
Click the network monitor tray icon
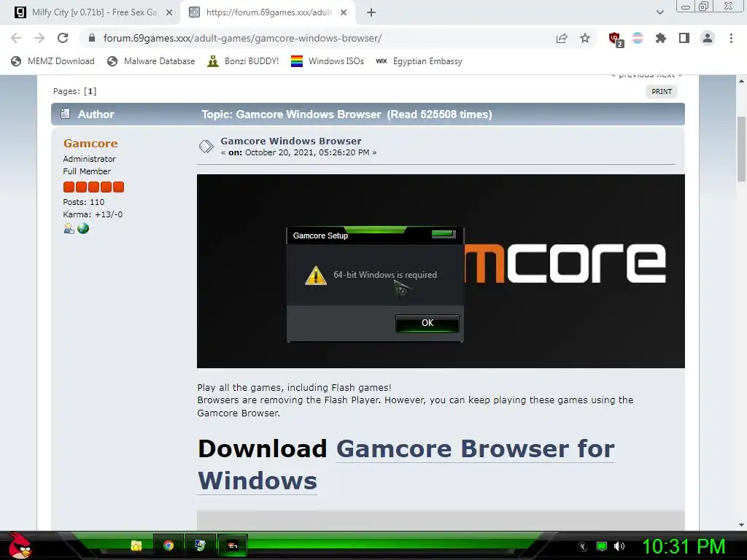coord(602,547)
